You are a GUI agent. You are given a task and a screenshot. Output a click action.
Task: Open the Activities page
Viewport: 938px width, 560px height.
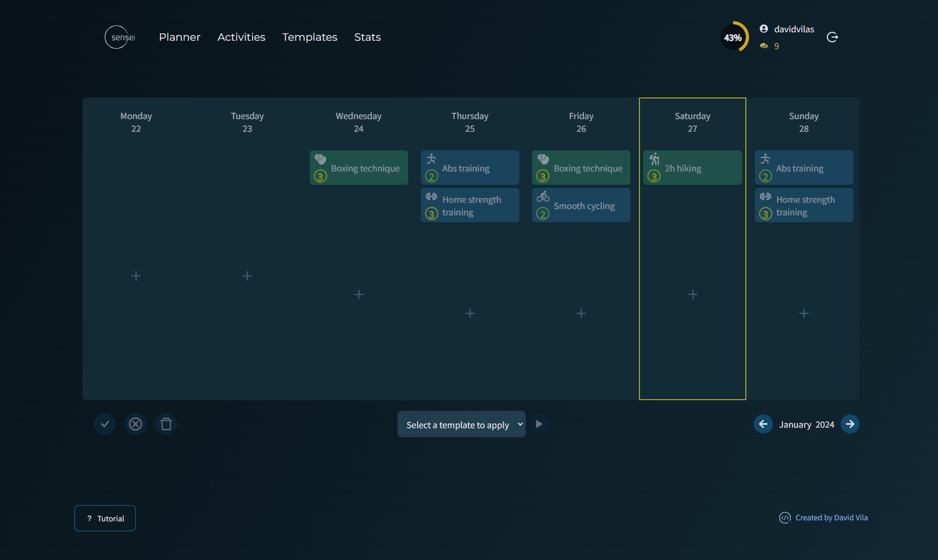click(x=241, y=37)
